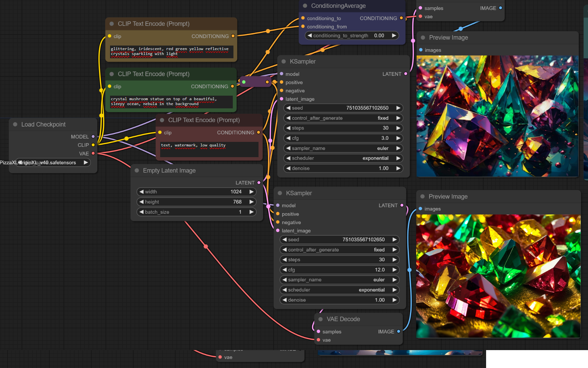Open scheduler dropdown in KSampler with cfg 12.0
Image resolution: width=588 pixels, height=368 pixels.
pos(339,290)
